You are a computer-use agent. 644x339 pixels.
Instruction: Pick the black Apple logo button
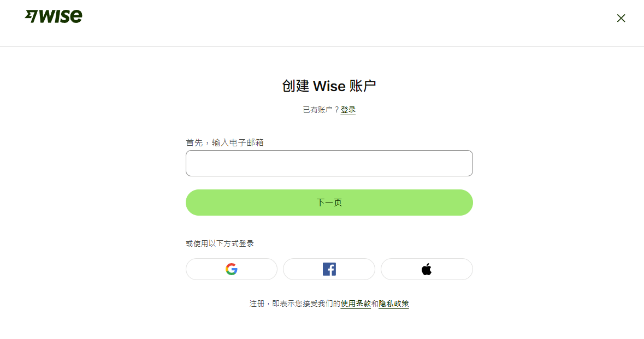pos(427,269)
